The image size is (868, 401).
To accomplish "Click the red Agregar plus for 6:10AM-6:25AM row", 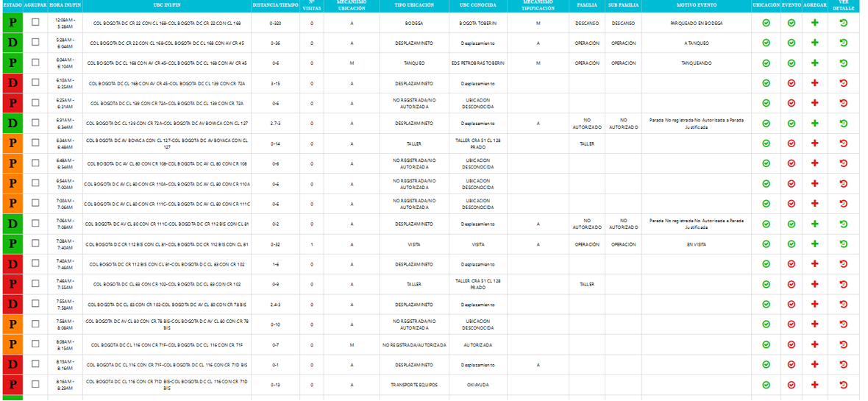I will (815, 84).
